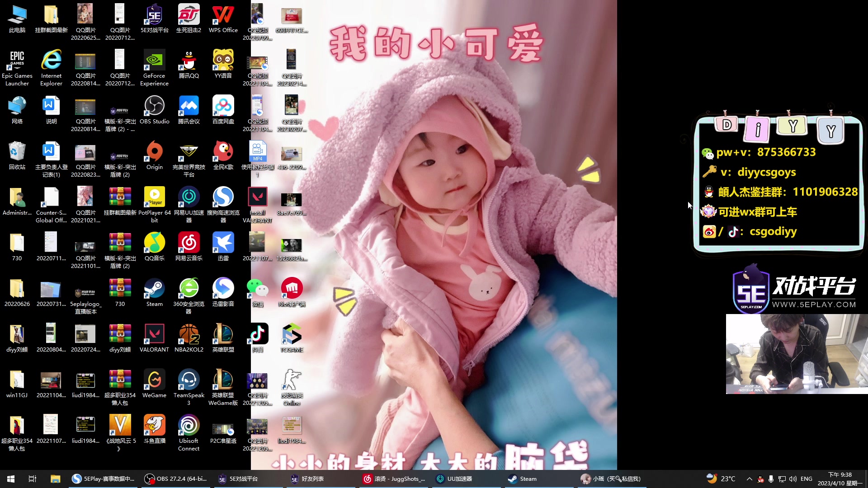
Task: Open the 全民K歌 icon
Action: pyautogui.click(x=223, y=155)
